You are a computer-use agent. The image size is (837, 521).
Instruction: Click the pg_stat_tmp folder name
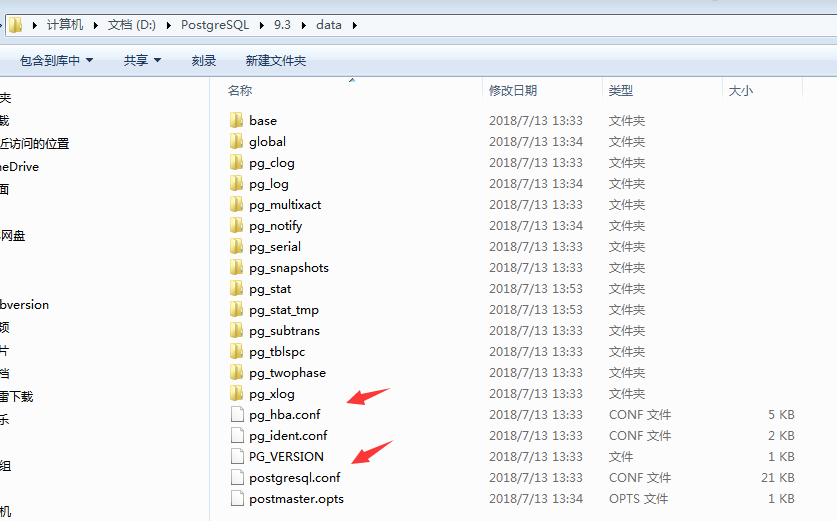click(283, 310)
